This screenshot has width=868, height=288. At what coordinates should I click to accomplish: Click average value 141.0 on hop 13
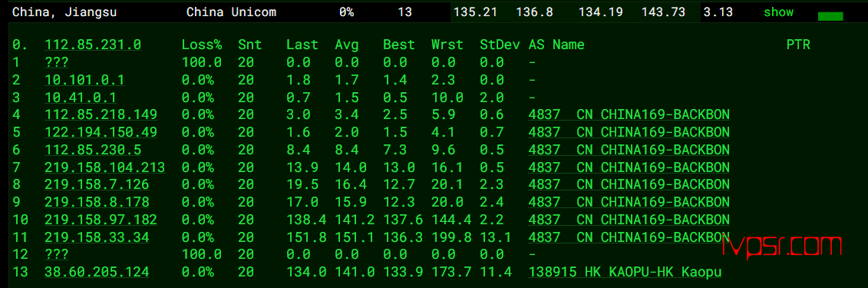pos(355,272)
